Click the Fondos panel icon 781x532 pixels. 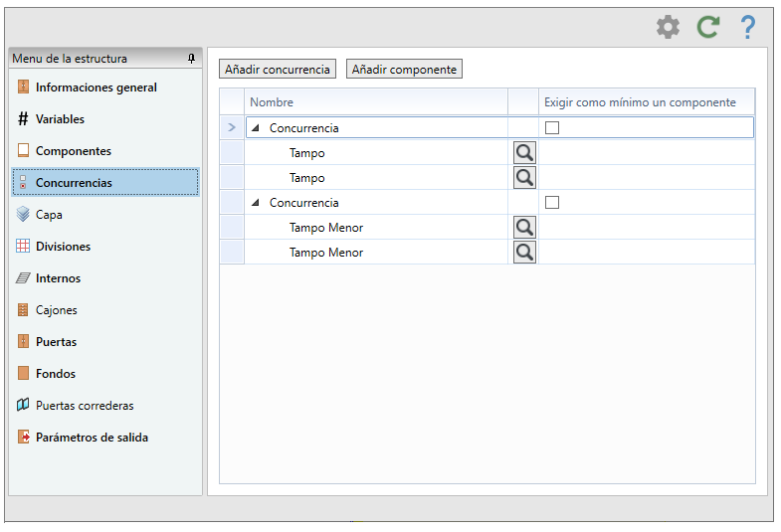(23, 373)
